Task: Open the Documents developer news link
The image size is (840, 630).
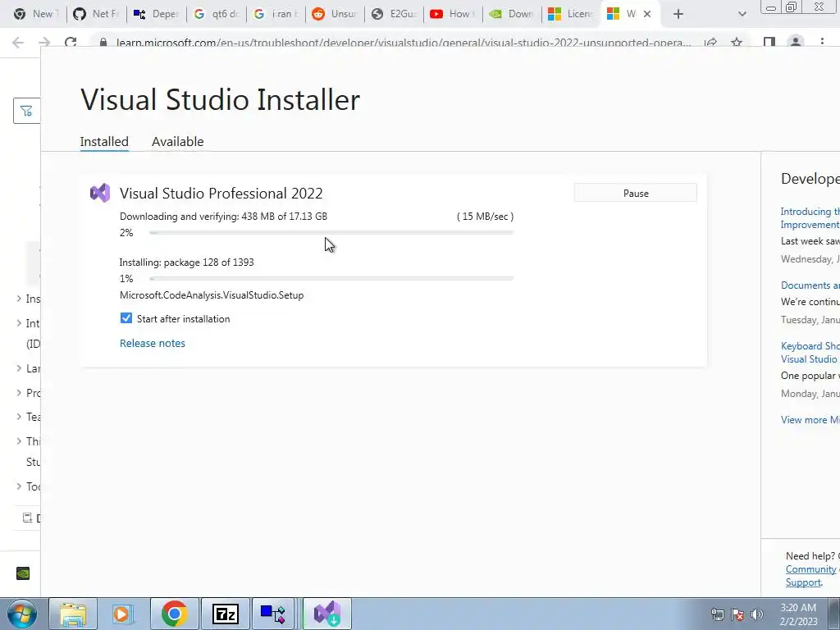Action: (810, 285)
